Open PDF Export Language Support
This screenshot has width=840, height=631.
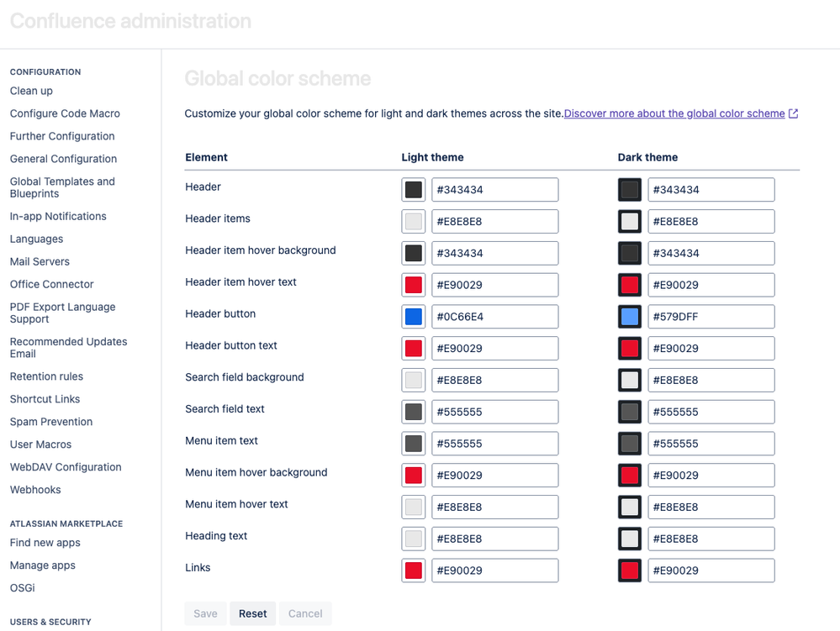(63, 313)
